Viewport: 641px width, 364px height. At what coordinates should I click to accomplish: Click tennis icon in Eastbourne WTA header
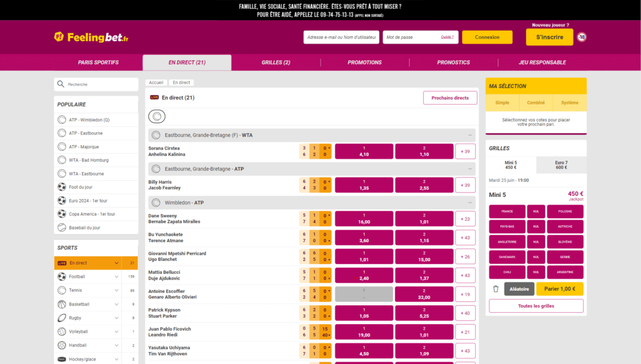click(x=156, y=135)
